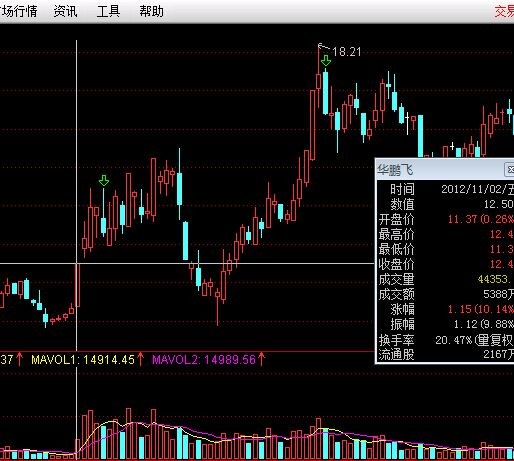
Task: Click the 成交额 value 5388万
Action: click(499, 294)
